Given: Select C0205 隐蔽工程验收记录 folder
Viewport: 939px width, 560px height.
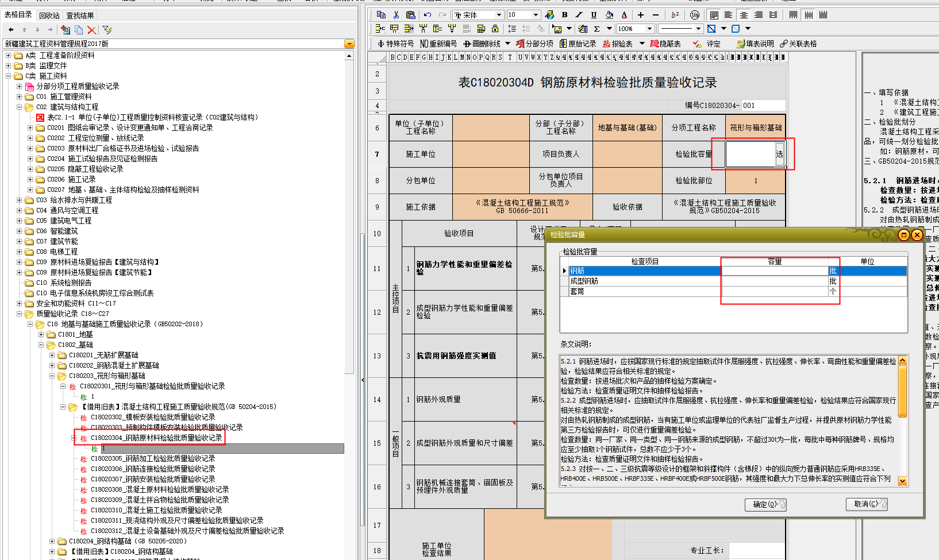Looking at the screenshot, I should [x=85, y=169].
